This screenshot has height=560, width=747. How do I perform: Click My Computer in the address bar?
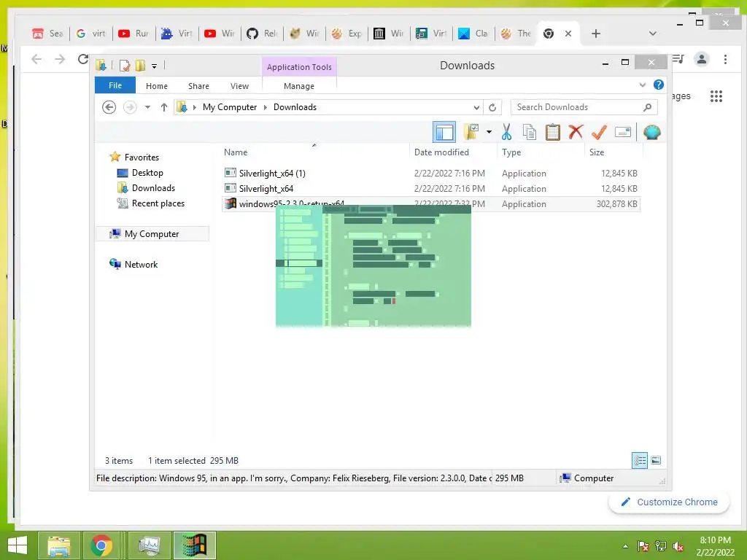coord(230,107)
